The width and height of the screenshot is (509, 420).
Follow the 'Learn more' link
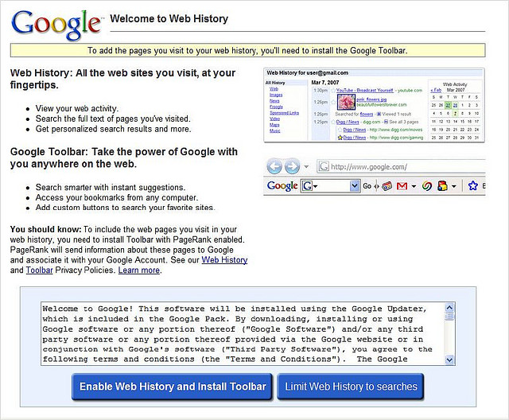coord(139,270)
